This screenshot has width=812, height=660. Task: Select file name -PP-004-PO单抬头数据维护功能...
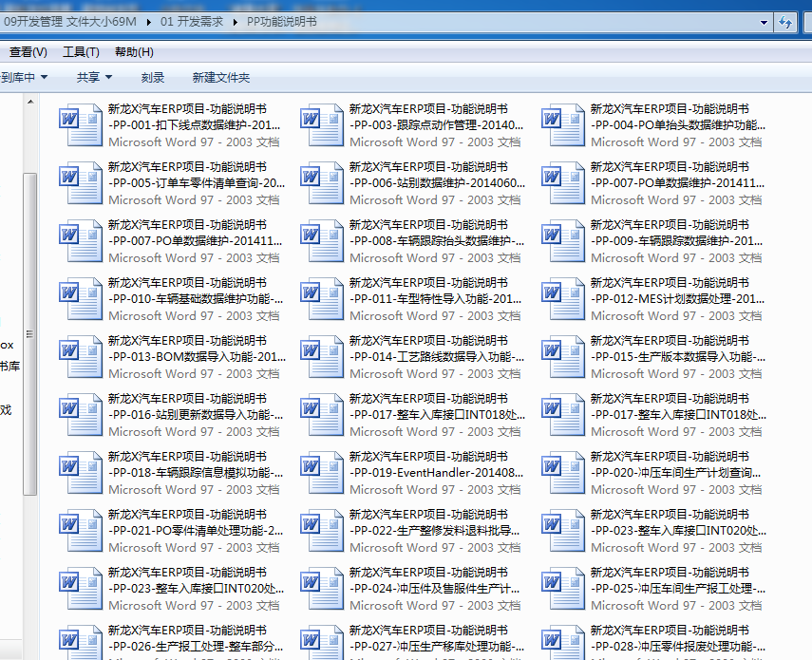678,125
